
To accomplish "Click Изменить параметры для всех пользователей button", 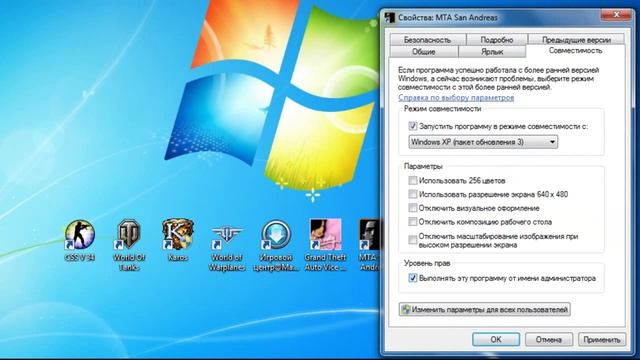I will [484, 309].
